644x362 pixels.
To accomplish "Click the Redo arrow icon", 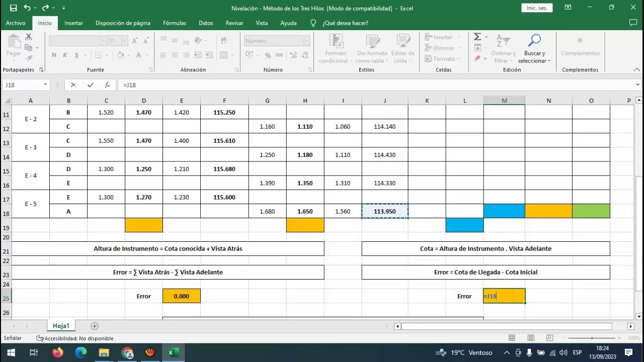I will tap(45, 8).
